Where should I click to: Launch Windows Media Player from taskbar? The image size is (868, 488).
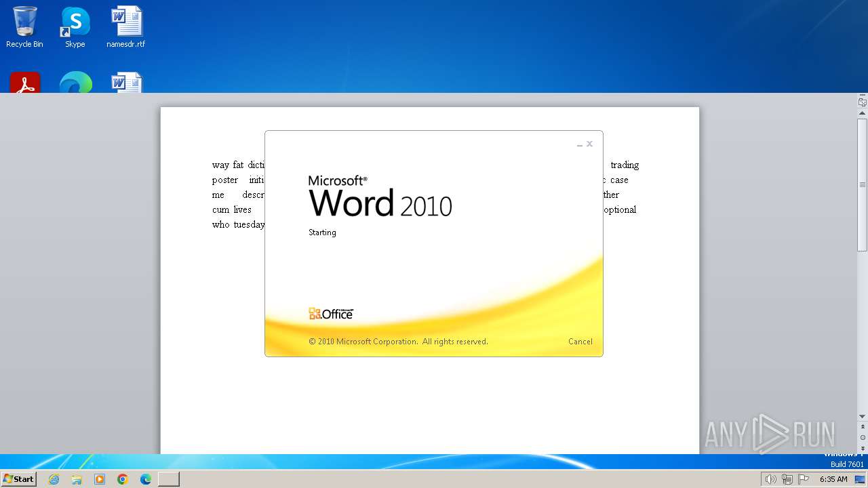click(x=100, y=479)
